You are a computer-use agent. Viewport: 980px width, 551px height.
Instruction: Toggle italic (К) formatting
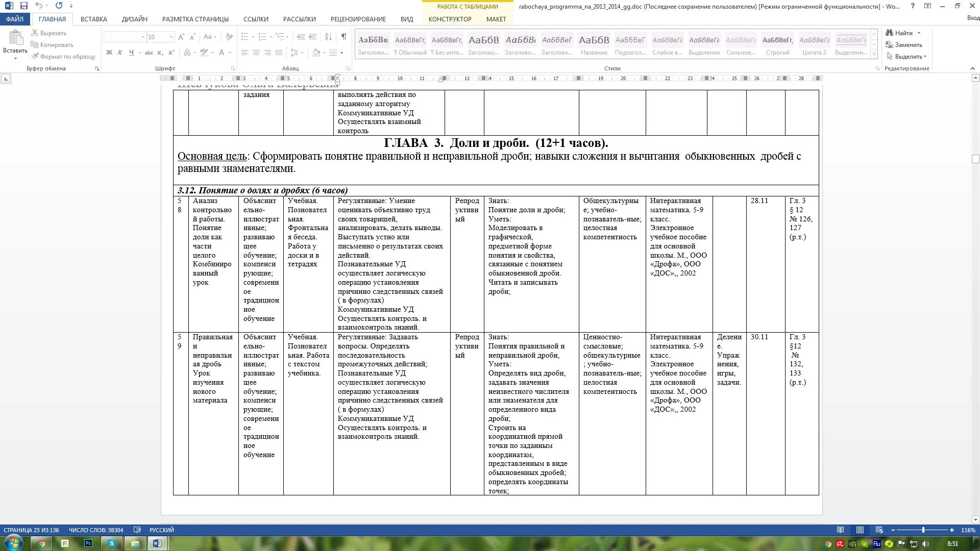pos(120,53)
